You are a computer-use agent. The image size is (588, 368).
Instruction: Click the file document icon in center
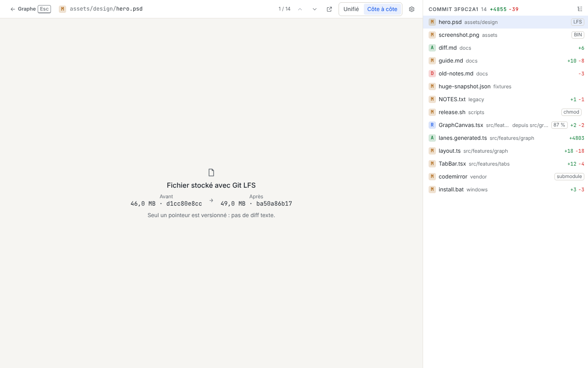point(211,172)
